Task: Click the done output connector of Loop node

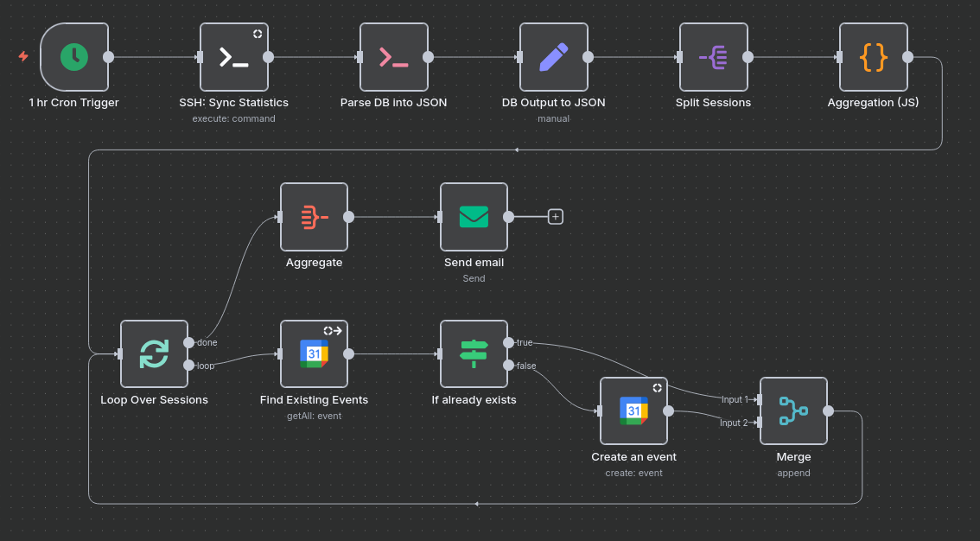Action: (189, 342)
